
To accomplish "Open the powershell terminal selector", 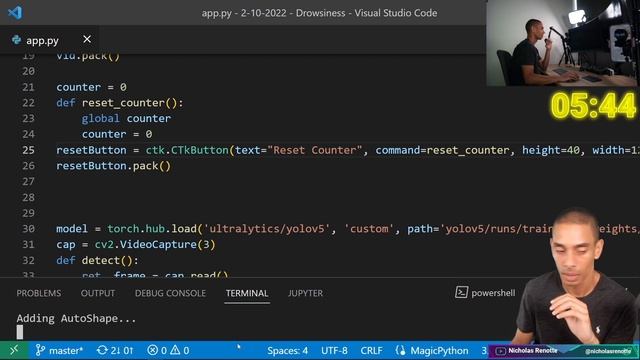I will [485, 293].
